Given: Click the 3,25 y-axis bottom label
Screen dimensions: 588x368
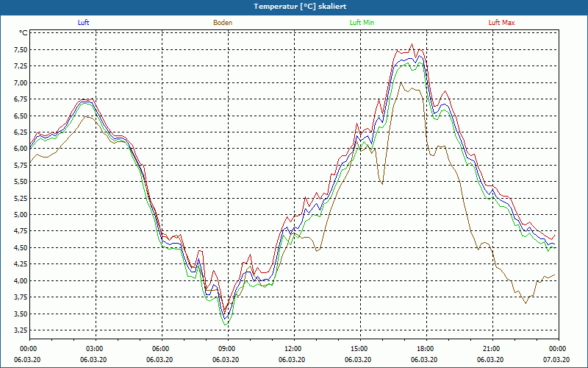Looking at the screenshot, I should pyautogui.click(x=19, y=330).
